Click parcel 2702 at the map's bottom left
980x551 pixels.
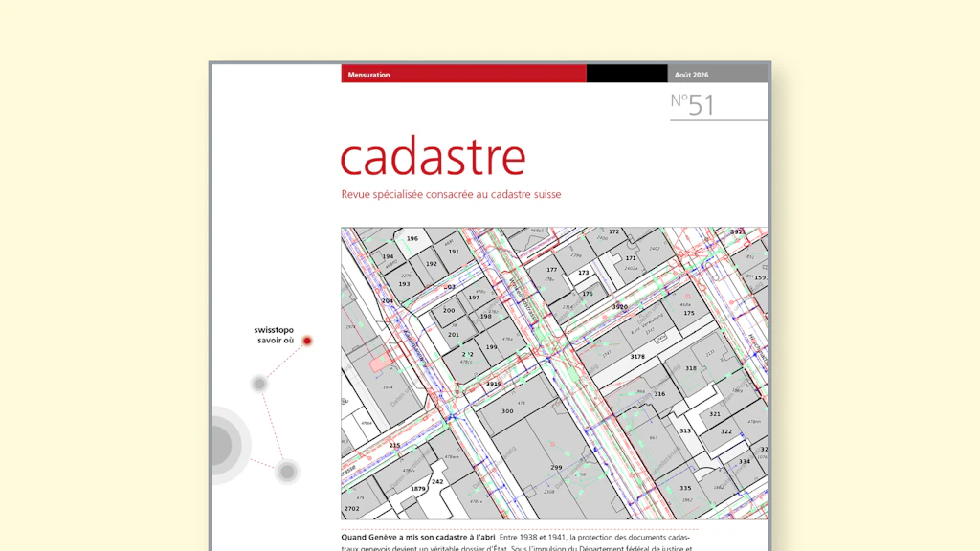352,509
